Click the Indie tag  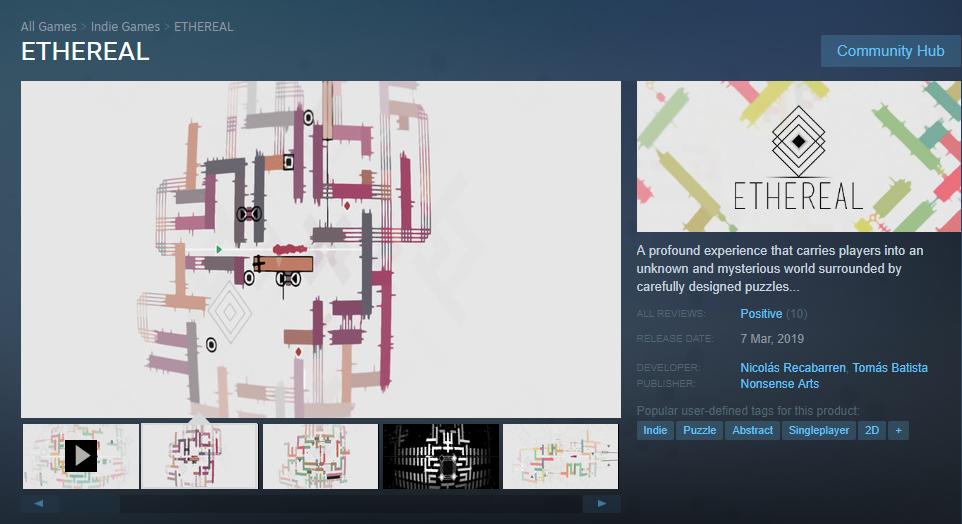coord(655,430)
